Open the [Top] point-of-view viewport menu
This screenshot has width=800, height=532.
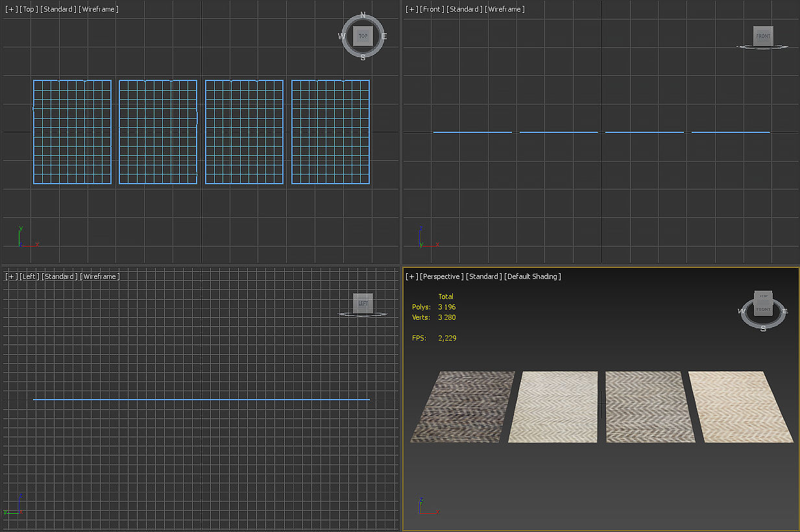coord(28,9)
